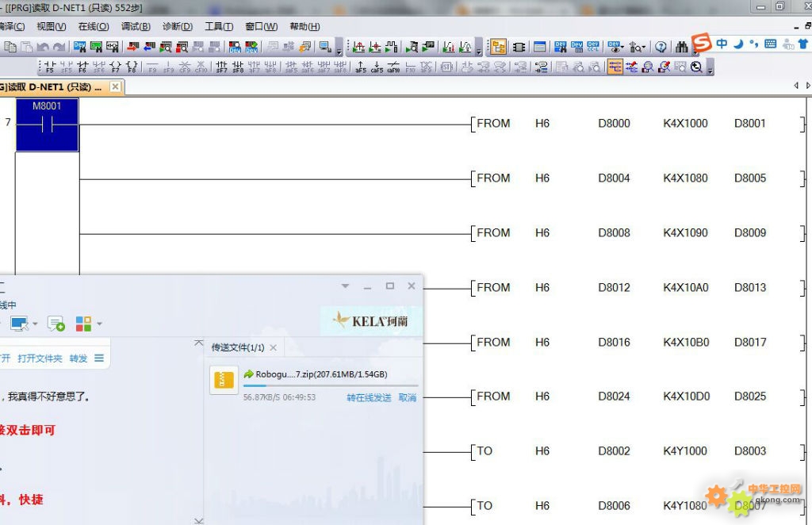812x525 pixels.
Task: Click Sogou skin shirt icon
Action: point(803,44)
